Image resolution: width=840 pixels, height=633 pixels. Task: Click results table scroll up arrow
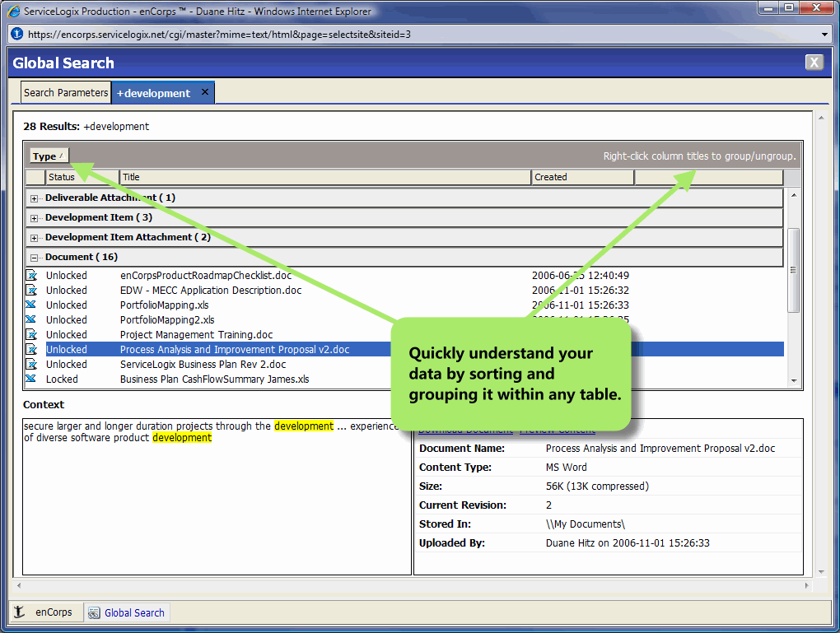click(794, 195)
